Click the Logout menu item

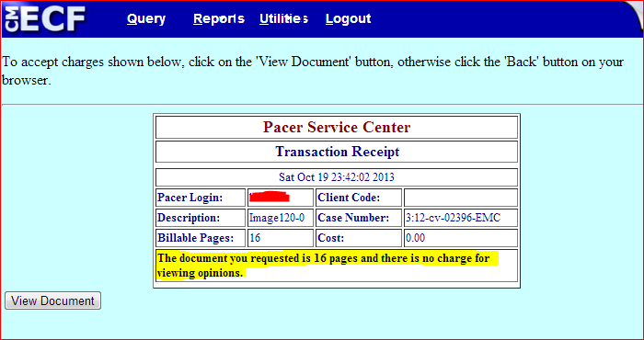pos(349,19)
